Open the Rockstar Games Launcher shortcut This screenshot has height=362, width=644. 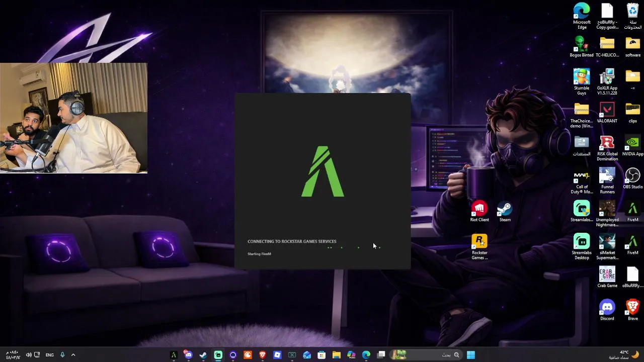pos(479,247)
